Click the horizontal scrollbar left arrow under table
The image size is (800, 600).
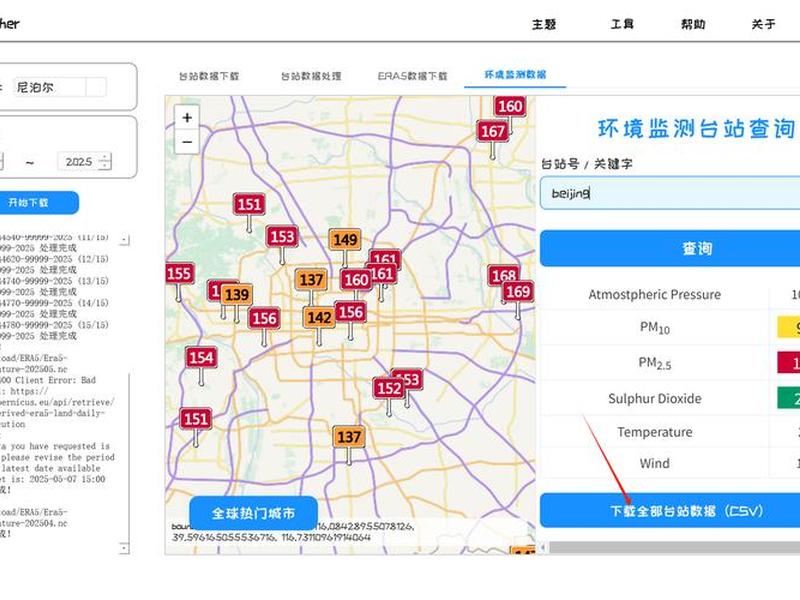pos(543,547)
